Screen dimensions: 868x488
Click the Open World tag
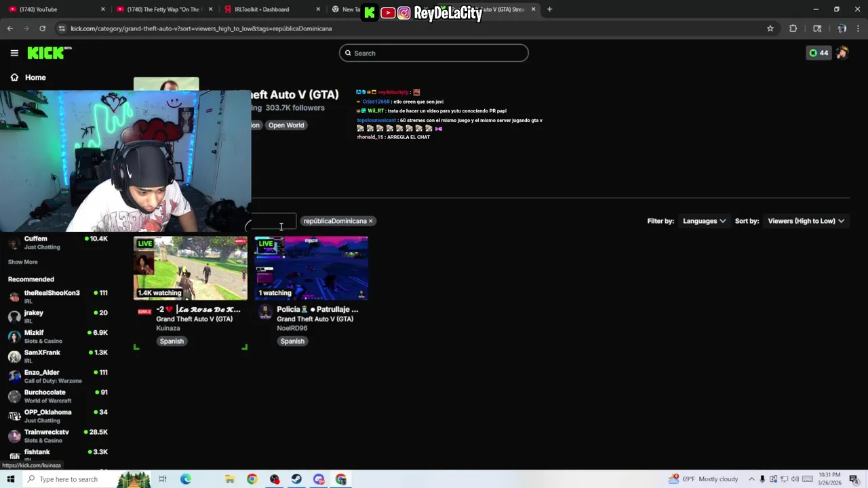(286, 125)
